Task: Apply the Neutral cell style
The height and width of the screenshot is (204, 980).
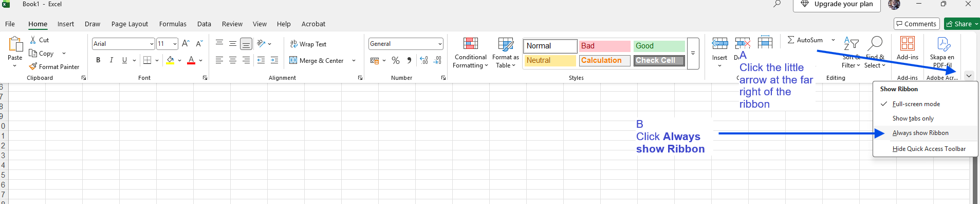Action: click(550, 60)
